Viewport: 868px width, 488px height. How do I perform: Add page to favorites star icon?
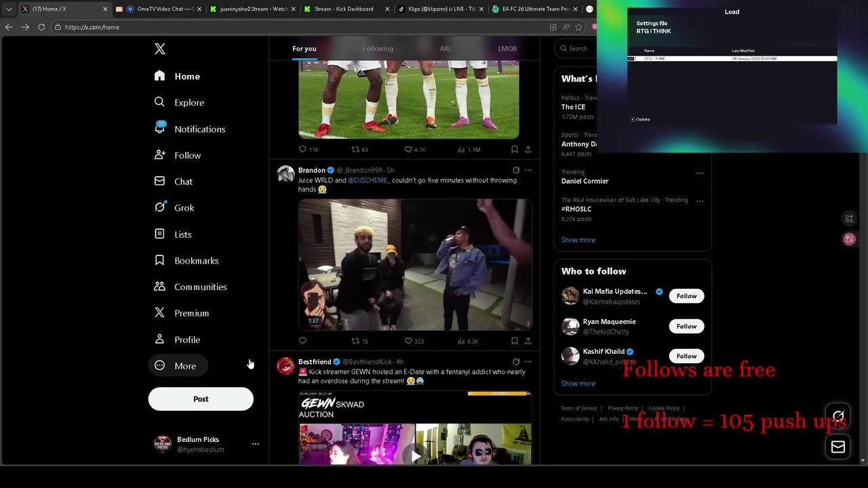point(578,27)
